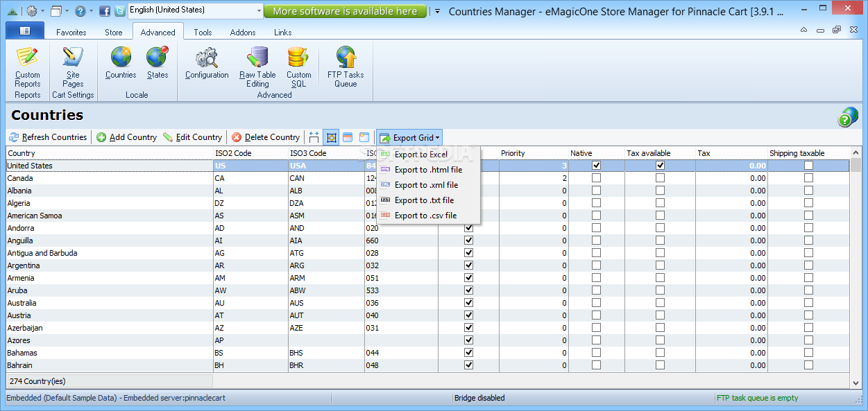Open the FTP Tasks Queue
Screen dimensions: 868x411
346,67
